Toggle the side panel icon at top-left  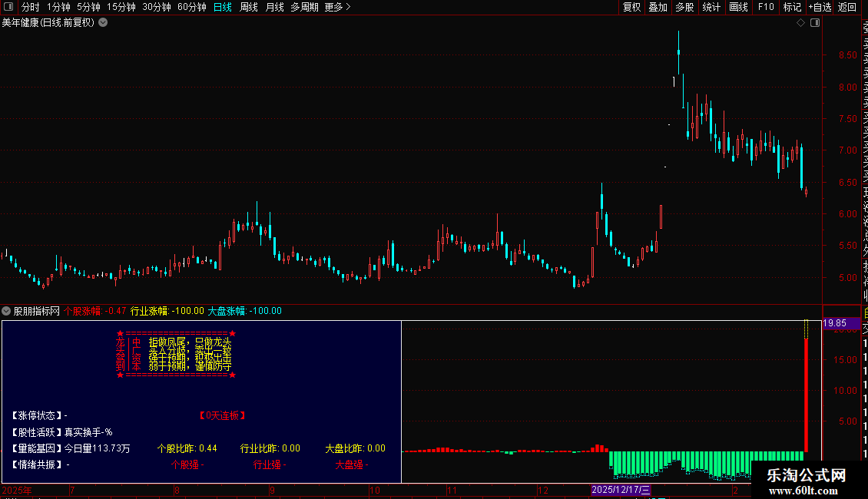pos(8,7)
